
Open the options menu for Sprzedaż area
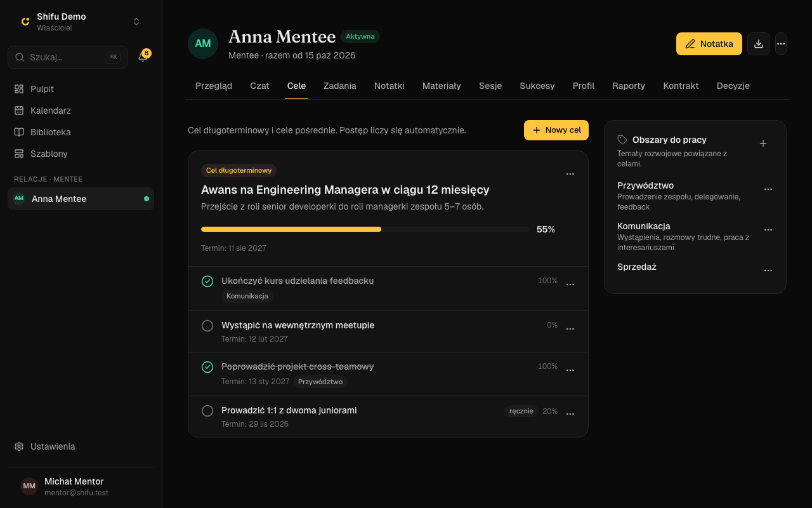(768, 271)
